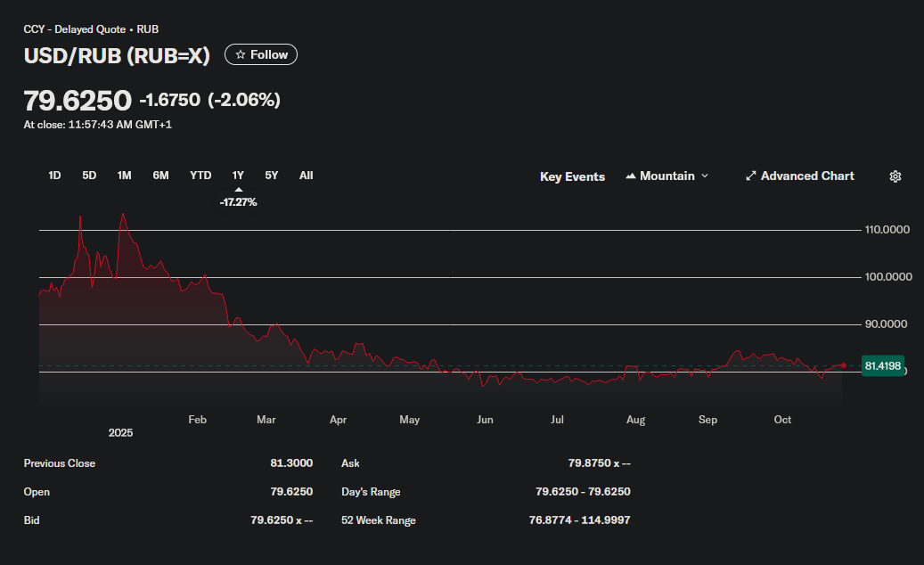The height and width of the screenshot is (565, 924).
Task: Click the 52 Week Range value 76.8774 - 114.9997
Action: coord(579,520)
